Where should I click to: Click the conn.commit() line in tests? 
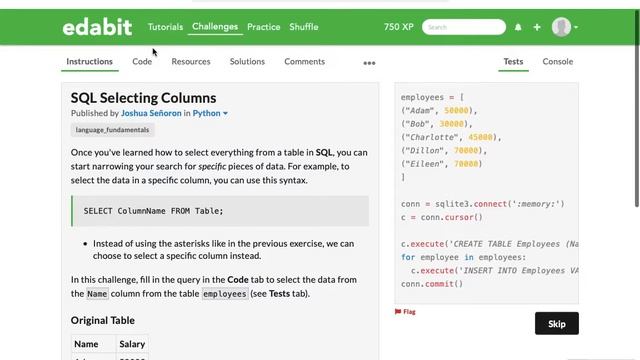(432, 284)
